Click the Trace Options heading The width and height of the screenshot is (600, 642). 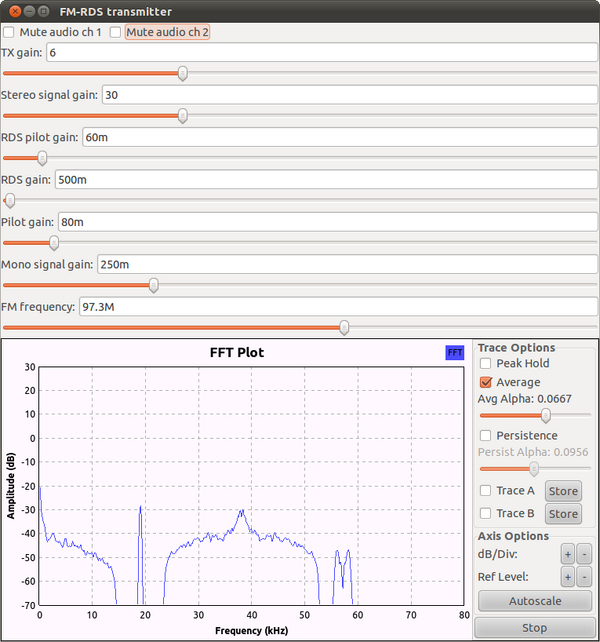click(x=516, y=348)
